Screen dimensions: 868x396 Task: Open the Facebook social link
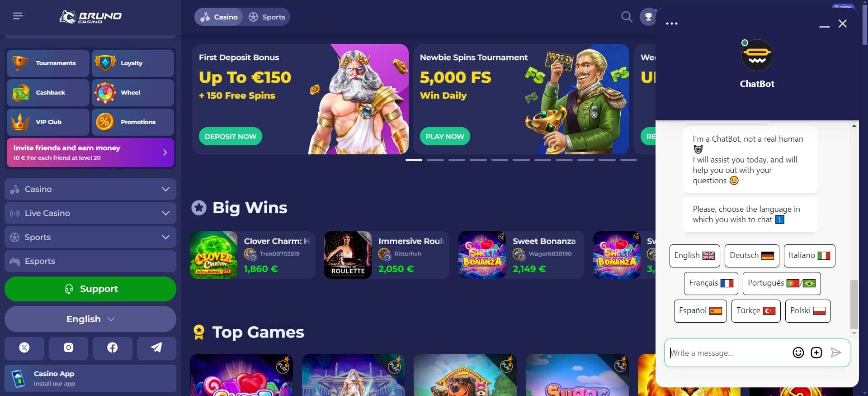click(x=113, y=348)
